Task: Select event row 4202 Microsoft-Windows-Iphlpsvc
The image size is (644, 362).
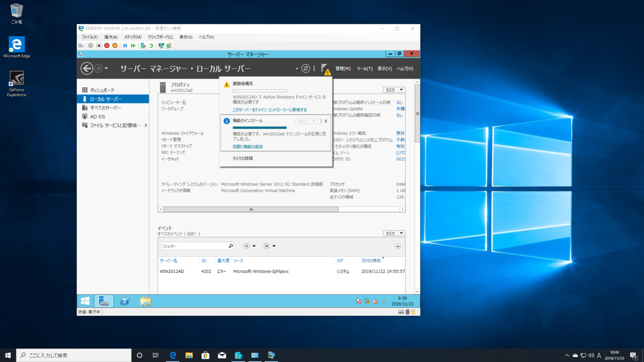Action: pyautogui.click(x=282, y=271)
